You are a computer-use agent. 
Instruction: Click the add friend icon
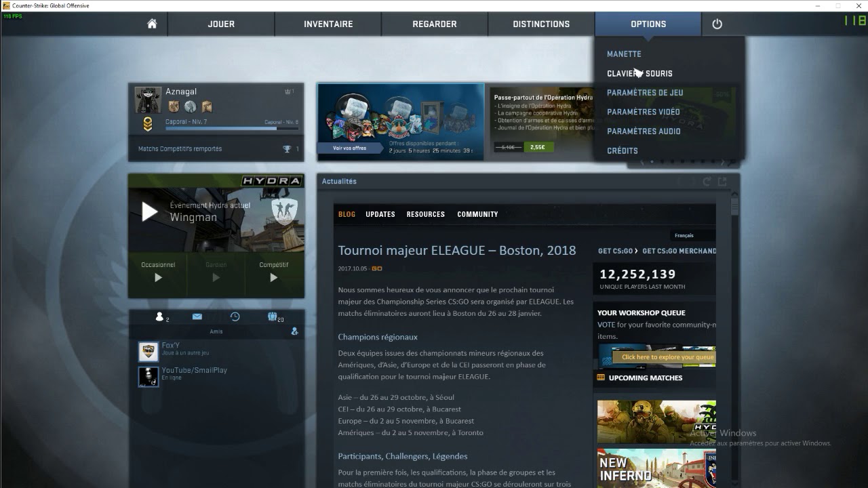(294, 331)
